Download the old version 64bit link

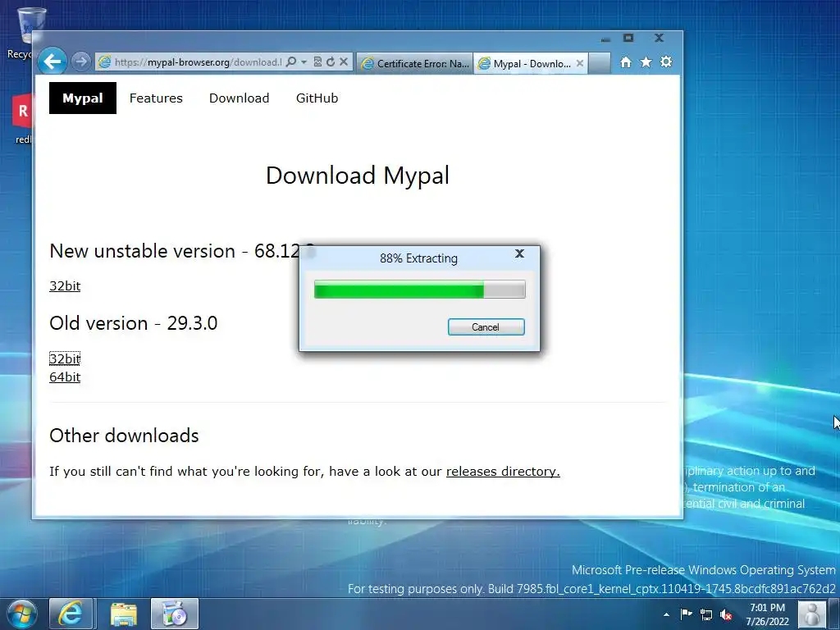tap(65, 377)
